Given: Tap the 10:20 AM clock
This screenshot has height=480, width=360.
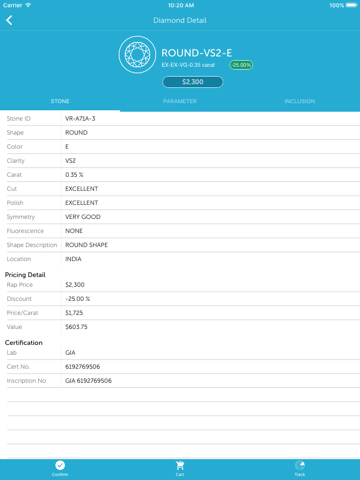Looking at the screenshot, I should coord(181,5).
